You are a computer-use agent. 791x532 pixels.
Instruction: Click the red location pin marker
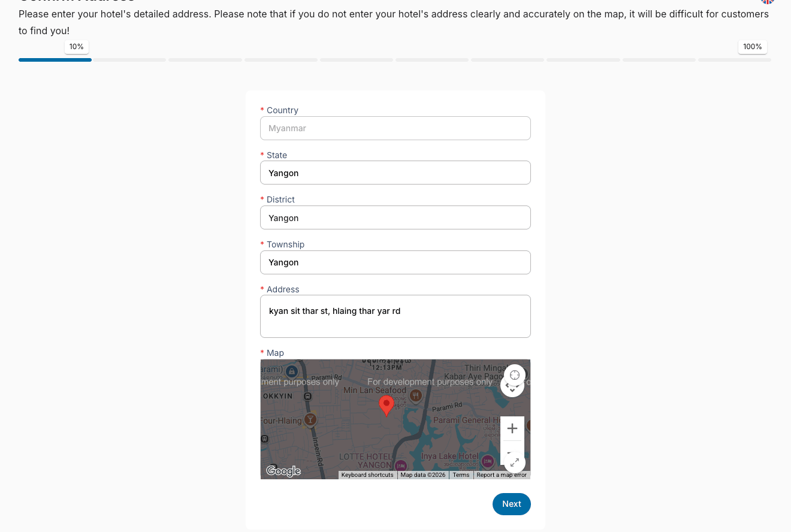point(387,406)
